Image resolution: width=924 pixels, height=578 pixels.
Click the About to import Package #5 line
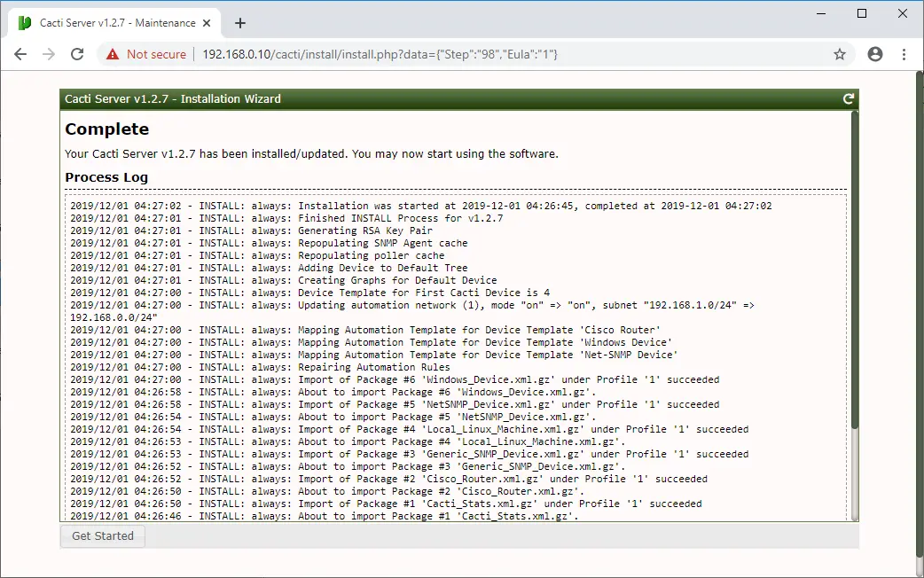(x=333, y=417)
